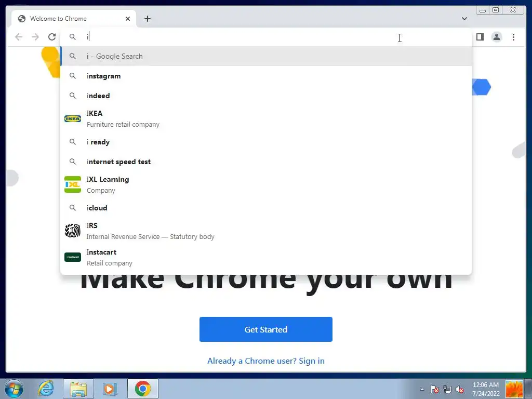Choose the instagram suggestion
Screen dimensions: 532x399
[266, 76]
